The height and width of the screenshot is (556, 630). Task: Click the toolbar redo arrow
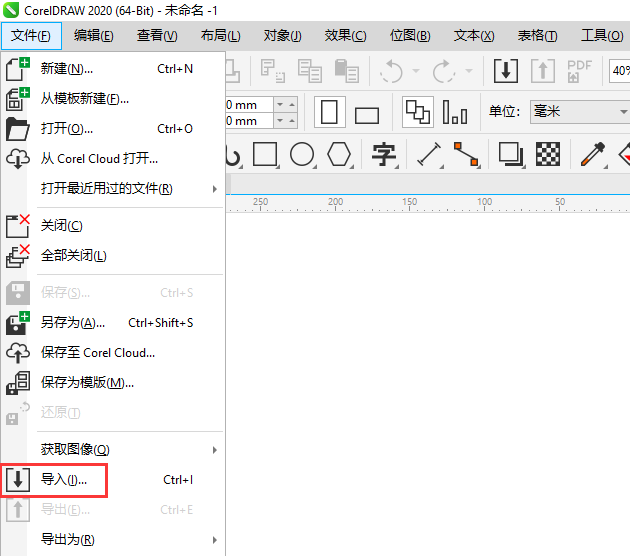pos(444,71)
